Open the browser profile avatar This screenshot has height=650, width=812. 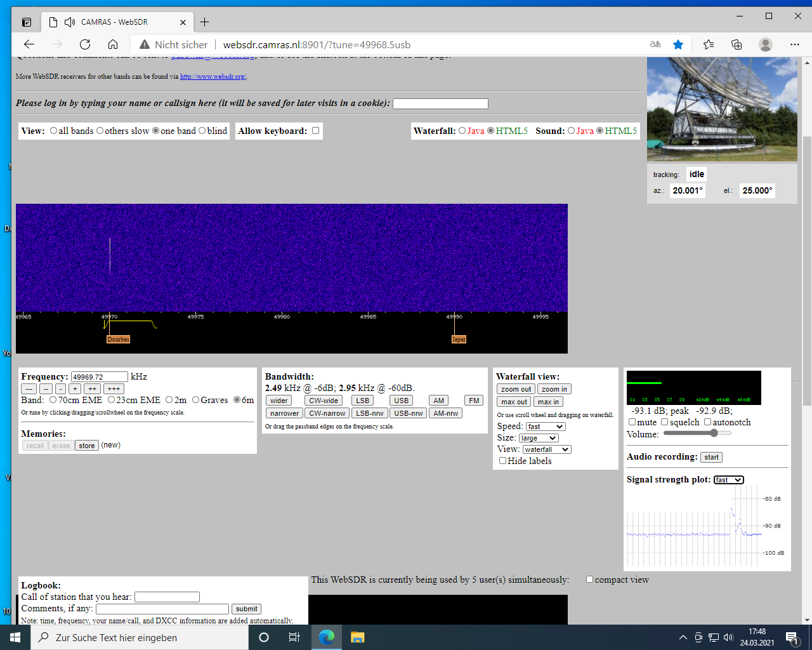[x=766, y=44]
